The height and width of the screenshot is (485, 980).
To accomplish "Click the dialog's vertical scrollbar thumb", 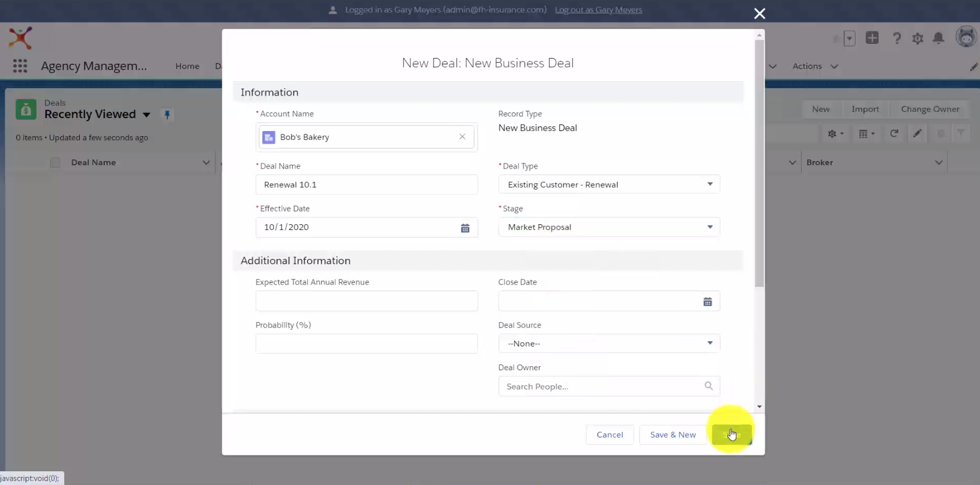I will (x=759, y=163).
